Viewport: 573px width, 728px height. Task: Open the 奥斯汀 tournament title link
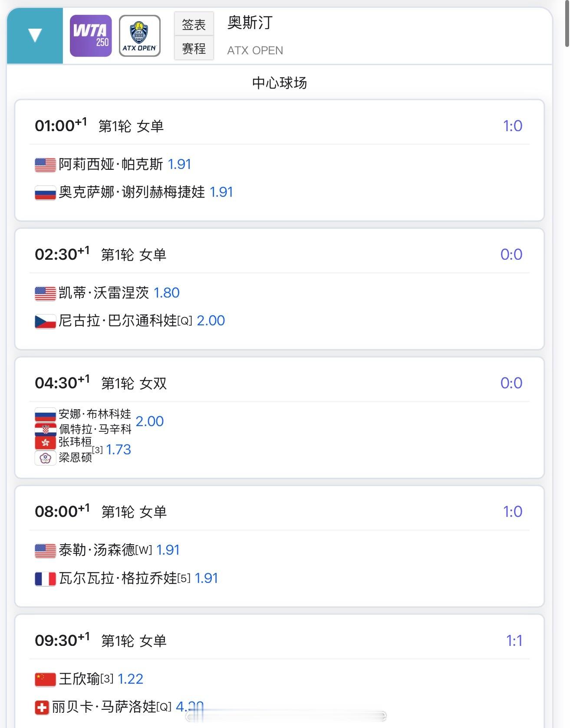(x=250, y=23)
